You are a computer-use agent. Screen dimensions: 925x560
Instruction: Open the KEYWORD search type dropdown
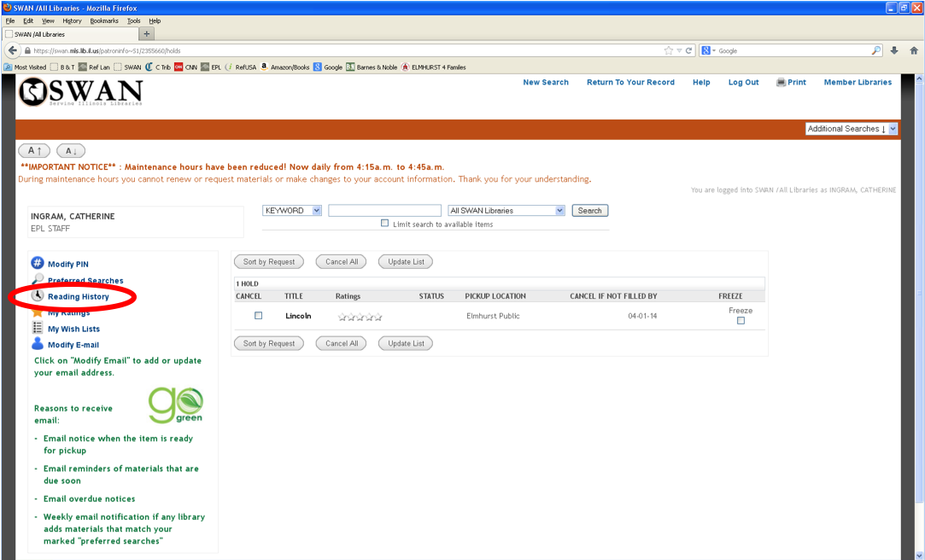292,211
